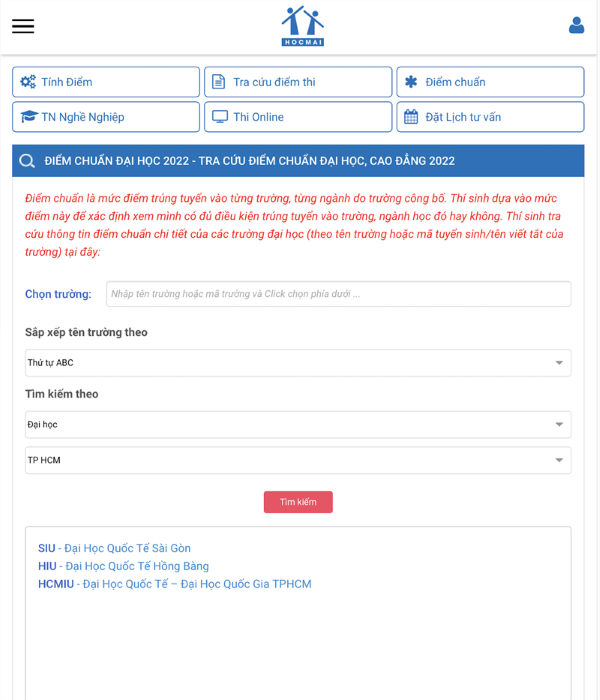Click the graduation cap icon for TN Nghề Nghiệp

28,117
